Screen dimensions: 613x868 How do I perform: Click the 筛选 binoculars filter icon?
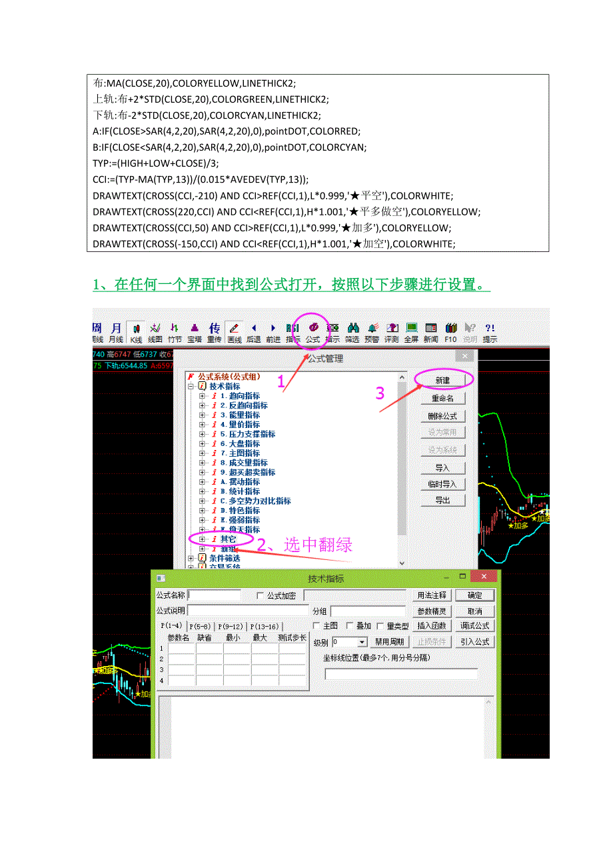[x=352, y=331]
